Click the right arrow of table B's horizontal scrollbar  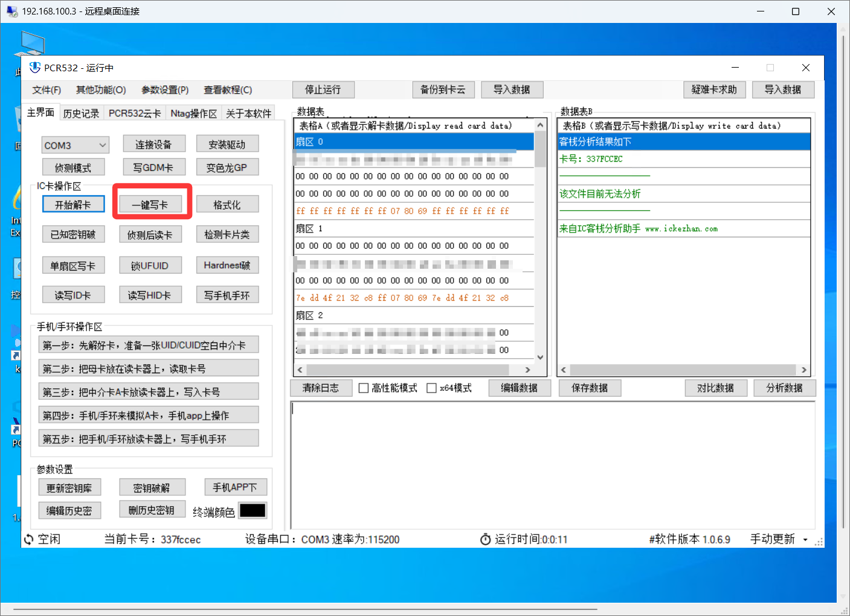point(804,370)
